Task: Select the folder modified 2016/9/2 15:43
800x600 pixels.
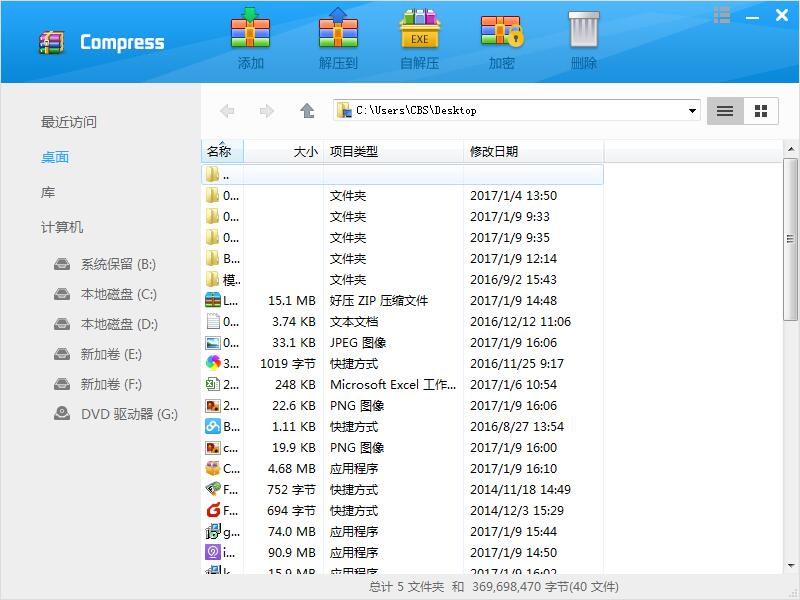Action: [x=403, y=279]
